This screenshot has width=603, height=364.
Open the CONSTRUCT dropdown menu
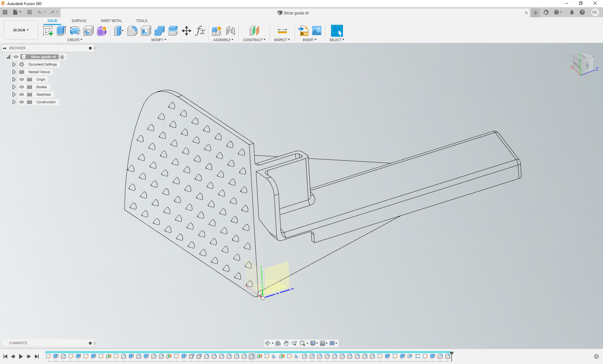254,40
